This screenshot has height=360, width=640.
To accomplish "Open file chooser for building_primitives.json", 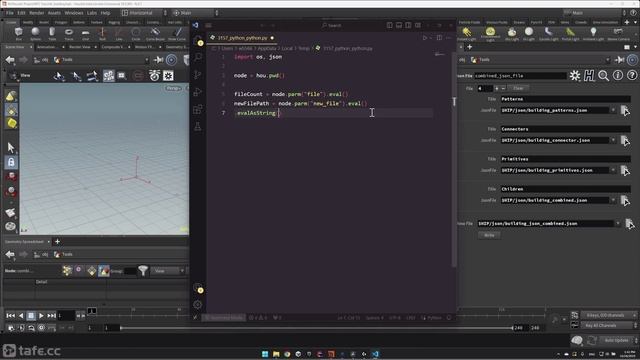I will [x=625, y=170].
